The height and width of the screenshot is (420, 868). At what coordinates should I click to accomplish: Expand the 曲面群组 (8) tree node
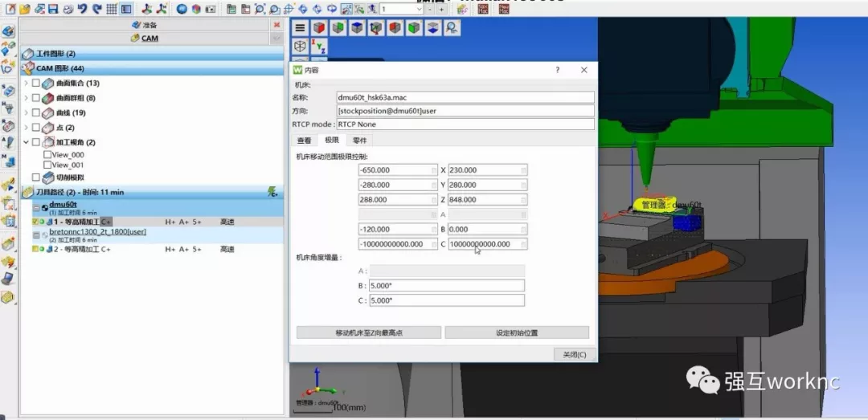26,98
